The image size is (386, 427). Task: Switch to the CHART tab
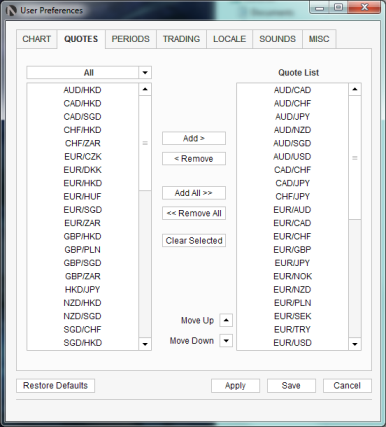click(x=37, y=39)
